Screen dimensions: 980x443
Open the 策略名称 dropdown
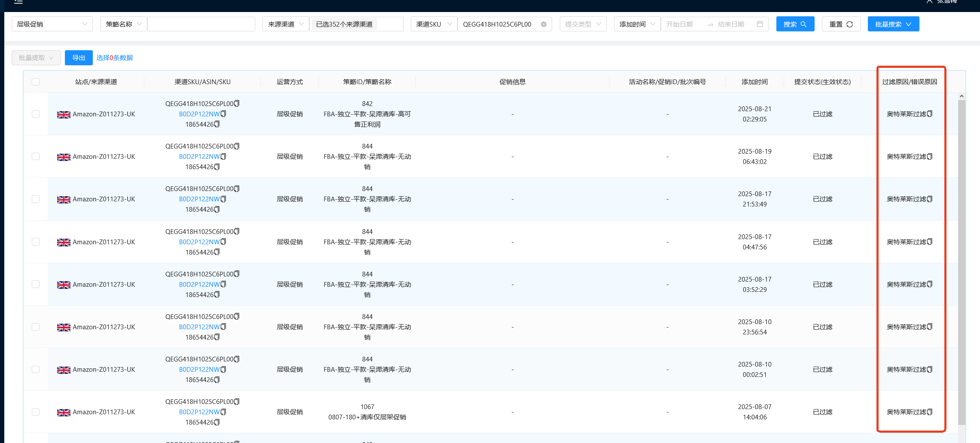coord(124,24)
